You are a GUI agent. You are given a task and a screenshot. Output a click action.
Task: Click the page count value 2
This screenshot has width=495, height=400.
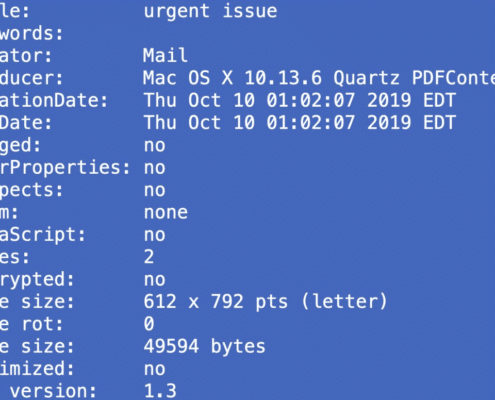point(149,257)
